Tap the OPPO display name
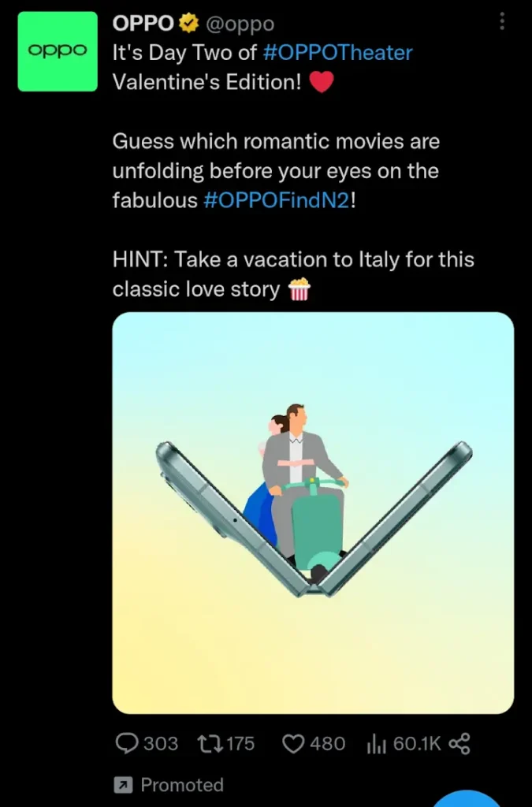This screenshot has height=807, width=532. pos(143,23)
